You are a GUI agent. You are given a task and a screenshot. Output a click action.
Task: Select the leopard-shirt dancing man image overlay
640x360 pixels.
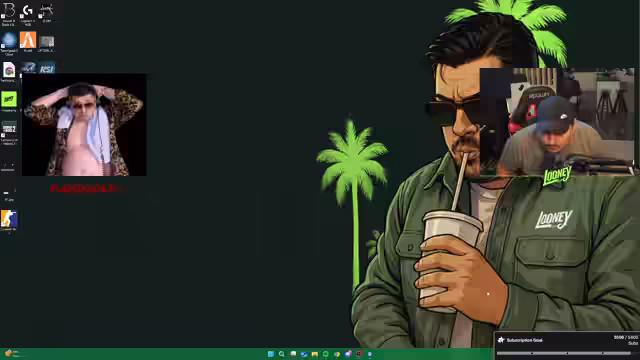(x=84, y=125)
